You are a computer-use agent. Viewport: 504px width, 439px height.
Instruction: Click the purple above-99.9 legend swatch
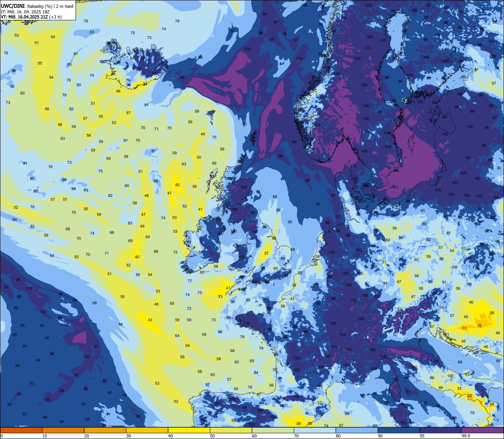[483, 430]
